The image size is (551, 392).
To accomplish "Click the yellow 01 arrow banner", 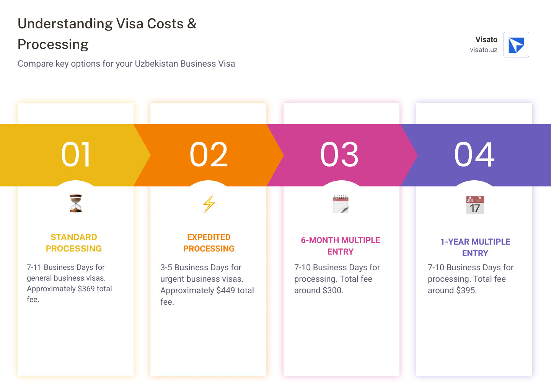I will tap(76, 155).
